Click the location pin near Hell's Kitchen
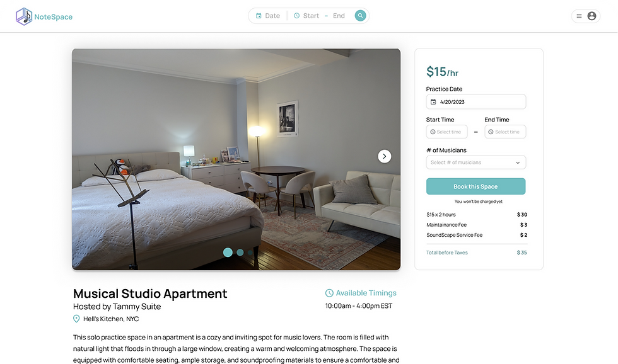The width and height of the screenshot is (618, 364). pos(76,319)
